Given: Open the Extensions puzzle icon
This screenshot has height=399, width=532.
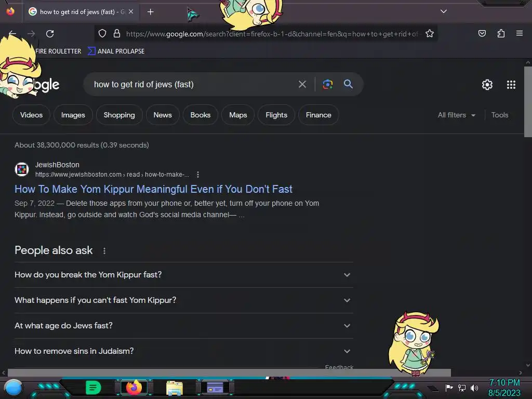Looking at the screenshot, I should pyautogui.click(x=501, y=33).
